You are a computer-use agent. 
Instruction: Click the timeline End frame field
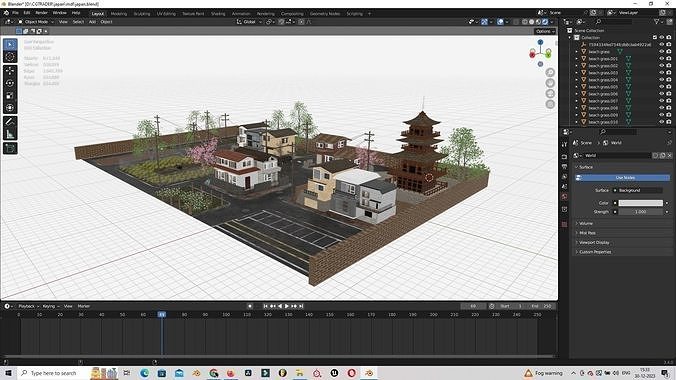541,306
